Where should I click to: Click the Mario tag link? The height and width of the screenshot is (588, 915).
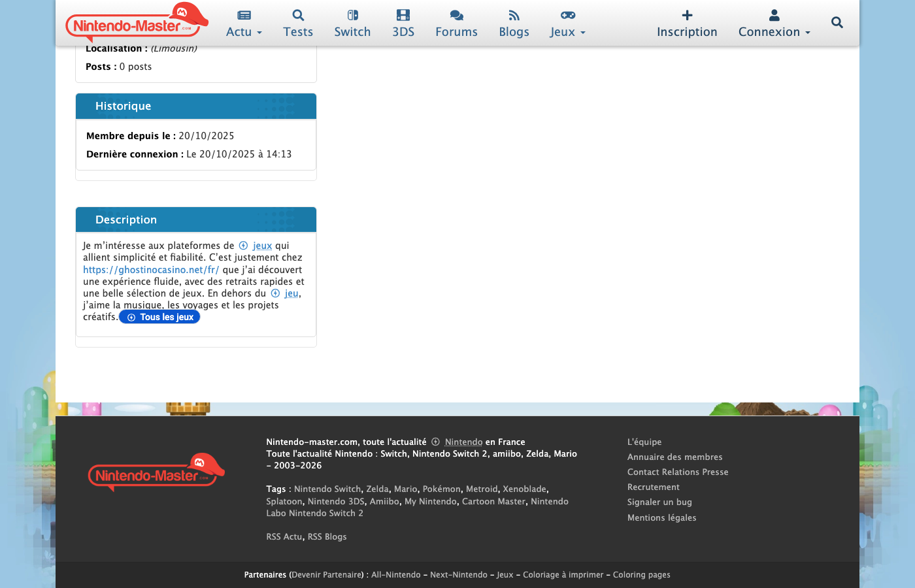click(x=405, y=489)
